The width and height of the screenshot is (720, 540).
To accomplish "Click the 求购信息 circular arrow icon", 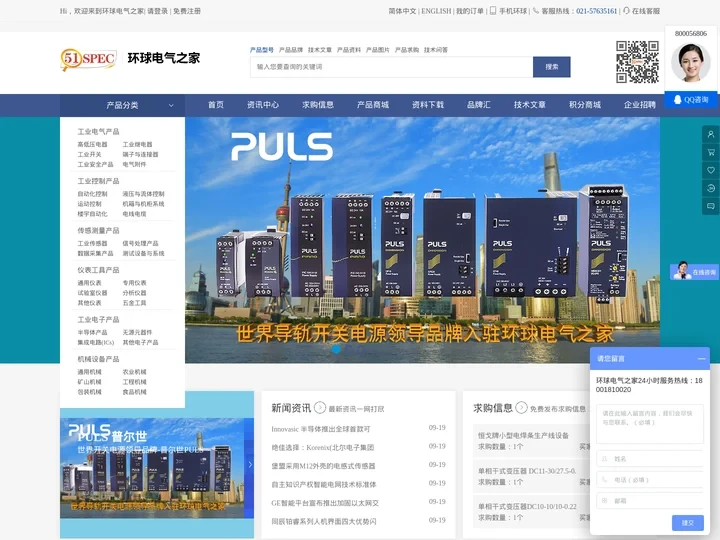I will [x=521, y=407].
